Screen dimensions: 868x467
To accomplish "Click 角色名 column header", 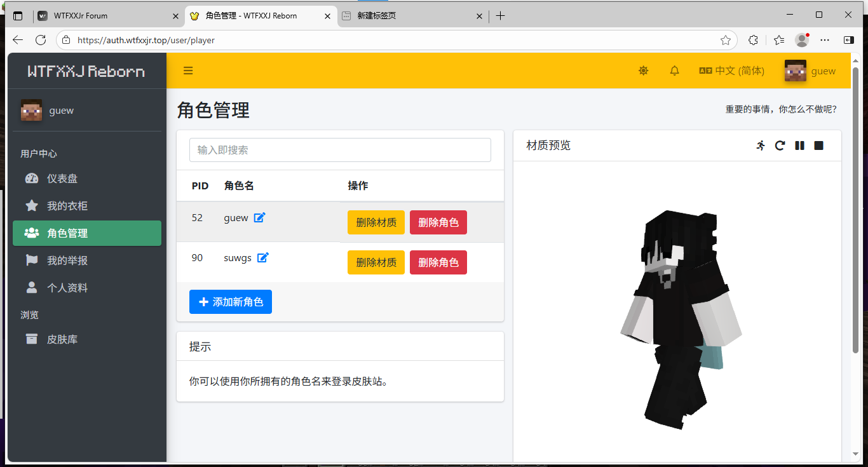I will pyautogui.click(x=239, y=186).
